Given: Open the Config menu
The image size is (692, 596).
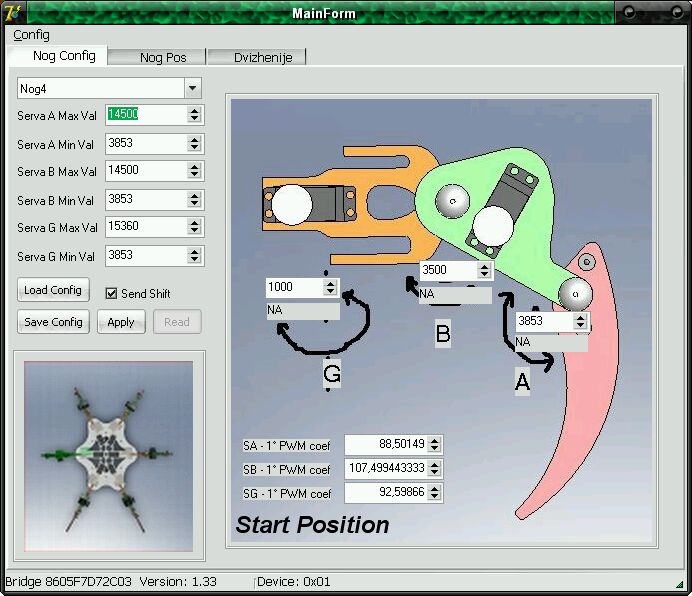Looking at the screenshot, I should [x=31, y=35].
